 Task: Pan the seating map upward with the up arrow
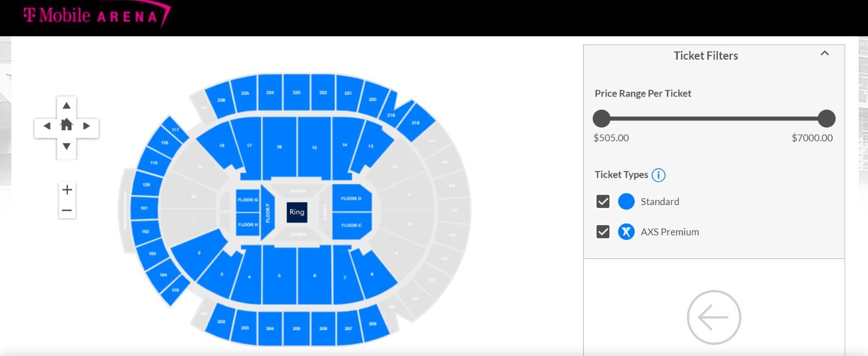point(67,106)
